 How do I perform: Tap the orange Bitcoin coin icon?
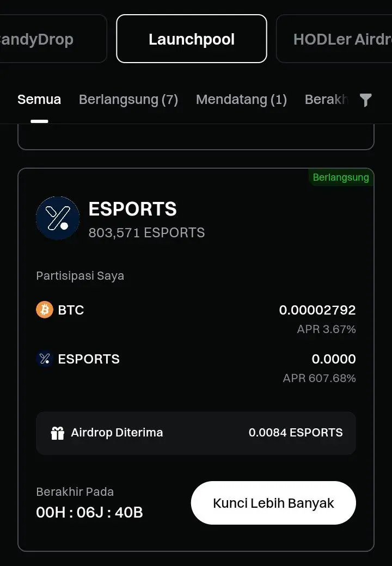tap(45, 310)
